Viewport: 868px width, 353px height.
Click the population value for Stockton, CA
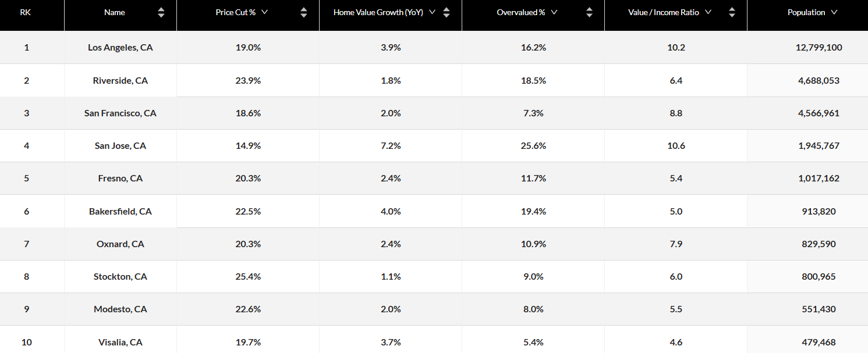coord(819,276)
